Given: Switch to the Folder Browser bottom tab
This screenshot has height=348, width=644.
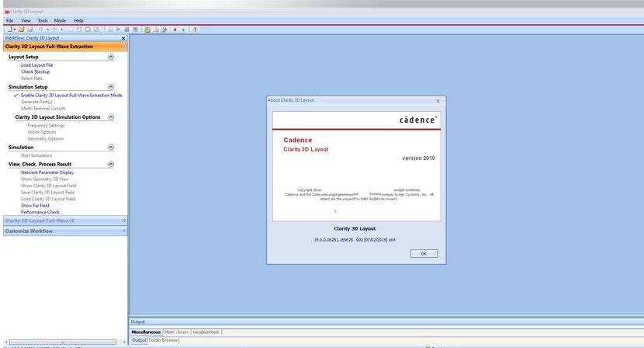Looking at the screenshot, I should coord(163,340).
